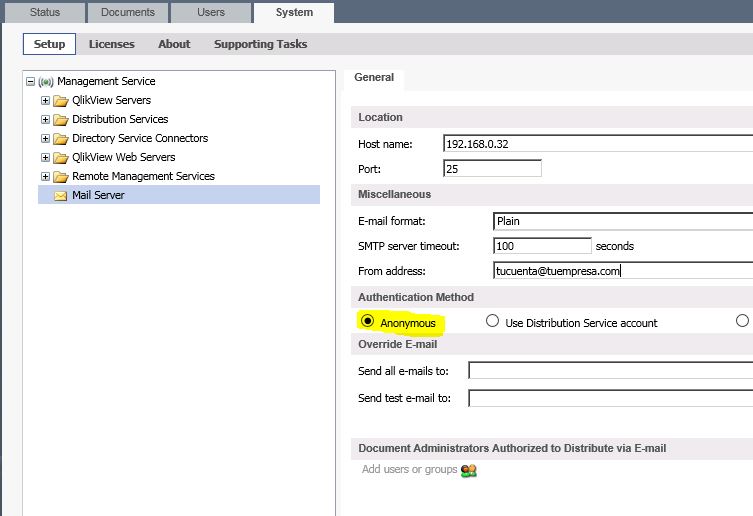The height and width of the screenshot is (516, 753).
Task: Click the add users or groups icon
Action: pyautogui.click(x=468, y=470)
